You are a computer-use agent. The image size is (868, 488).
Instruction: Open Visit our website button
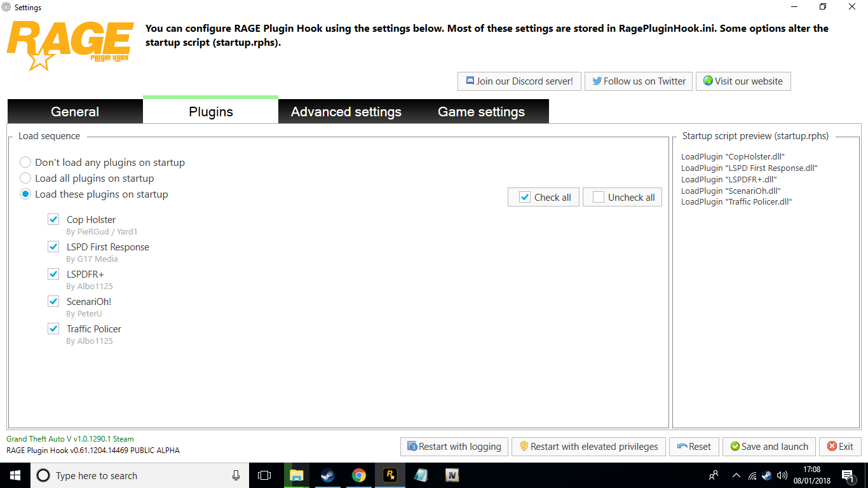743,81
